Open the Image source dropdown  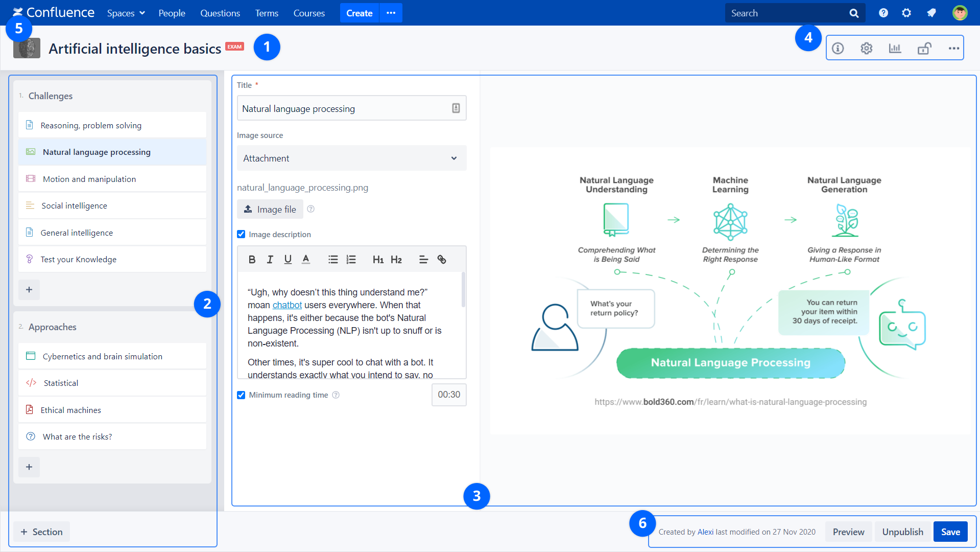(351, 158)
